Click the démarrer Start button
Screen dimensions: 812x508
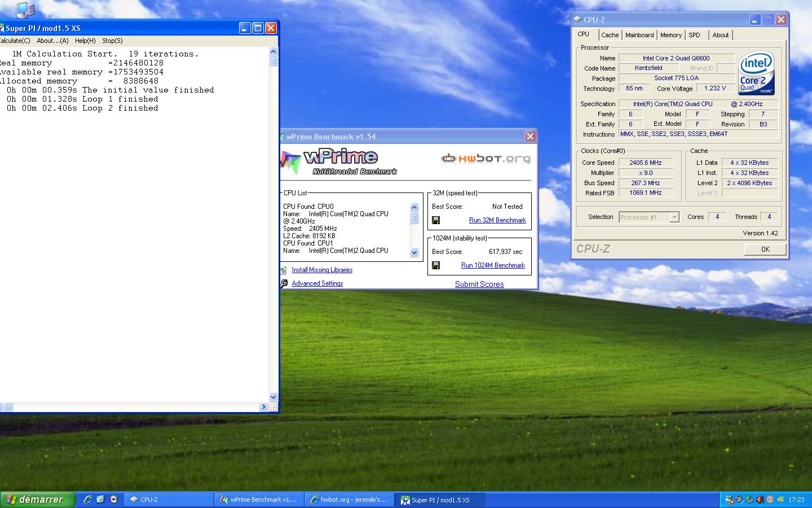[x=37, y=500]
